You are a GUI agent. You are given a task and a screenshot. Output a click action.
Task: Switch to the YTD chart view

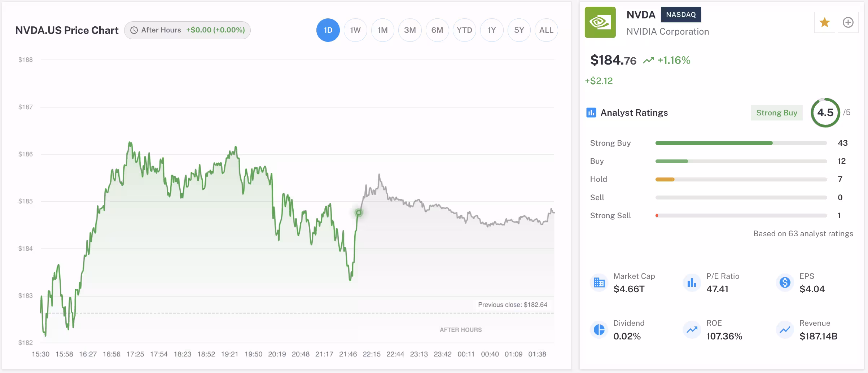[464, 30]
